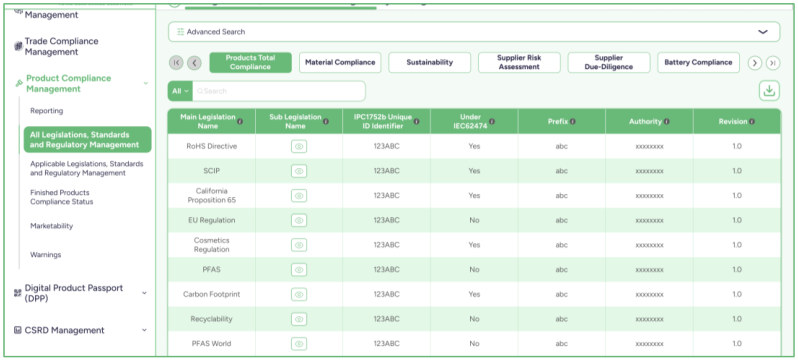Open the Supplier Due-Diligence tab
Viewport: 798px width, 360px height.
click(x=609, y=63)
